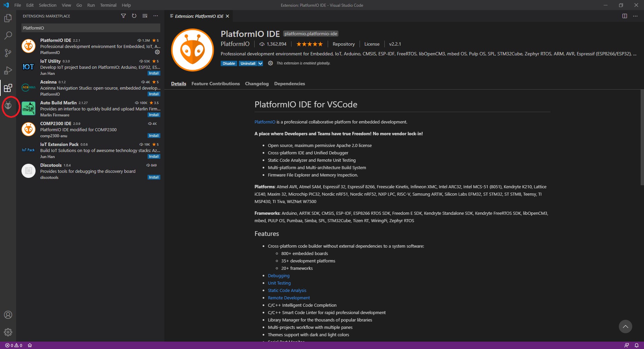Open extension settings gear next to Uninstall
This screenshot has height=349, width=644.
(270, 63)
